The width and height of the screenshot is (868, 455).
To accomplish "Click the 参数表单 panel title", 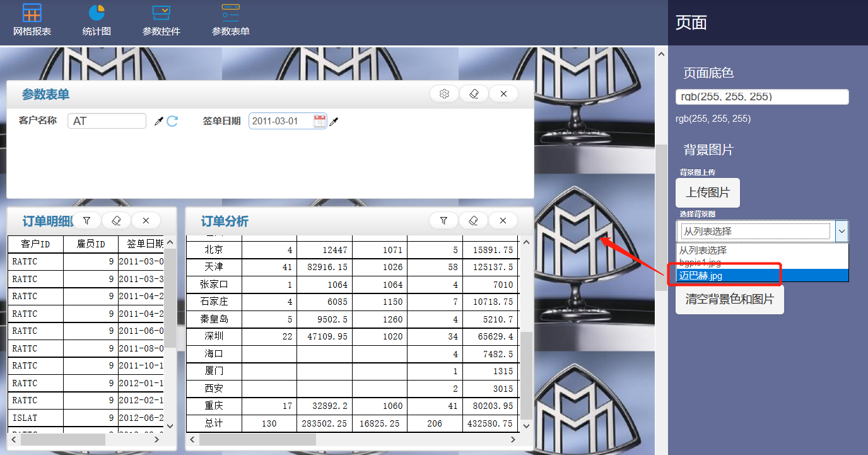I will 45,95.
